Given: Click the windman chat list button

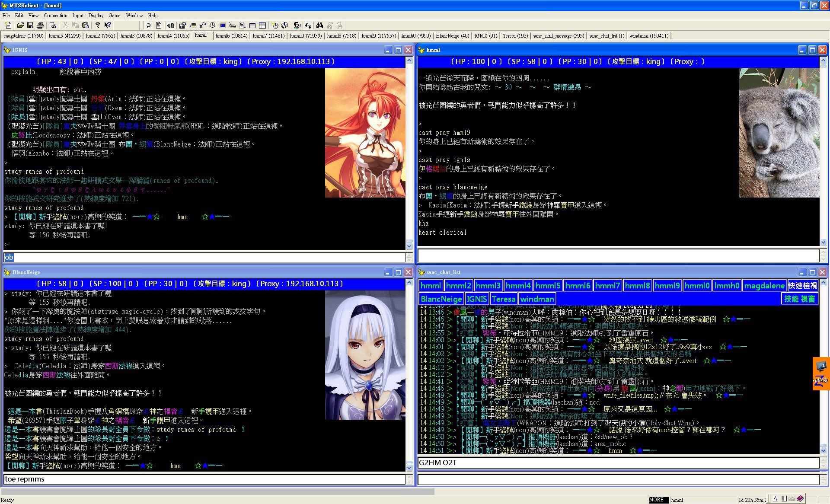Looking at the screenshot, I should 537,299.
